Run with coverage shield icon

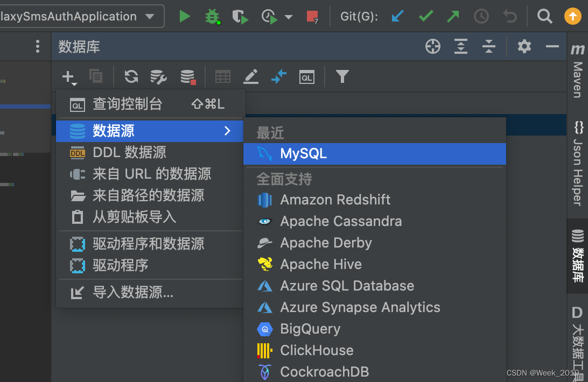(x=240, y=17)
